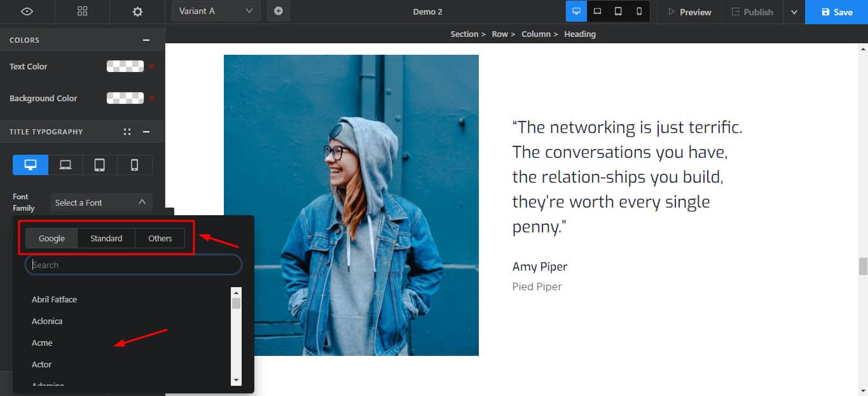Open the Text Color swatch

125,66
